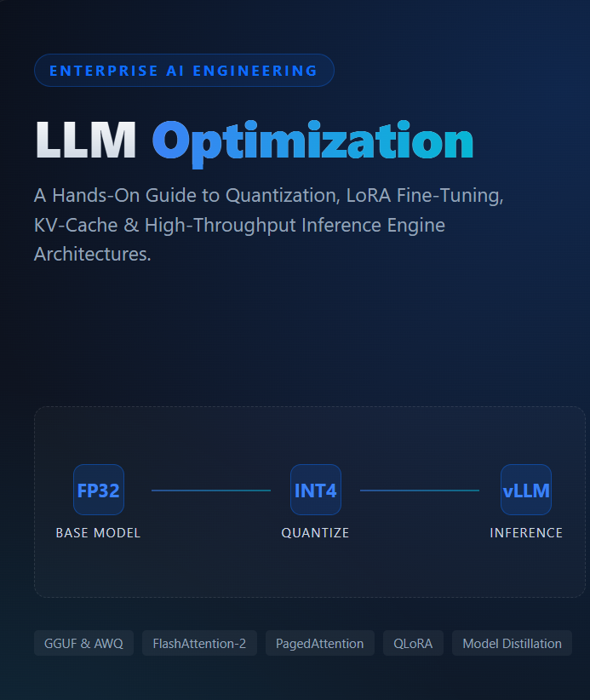Select the INT4 quantize icon

(316, 490)
